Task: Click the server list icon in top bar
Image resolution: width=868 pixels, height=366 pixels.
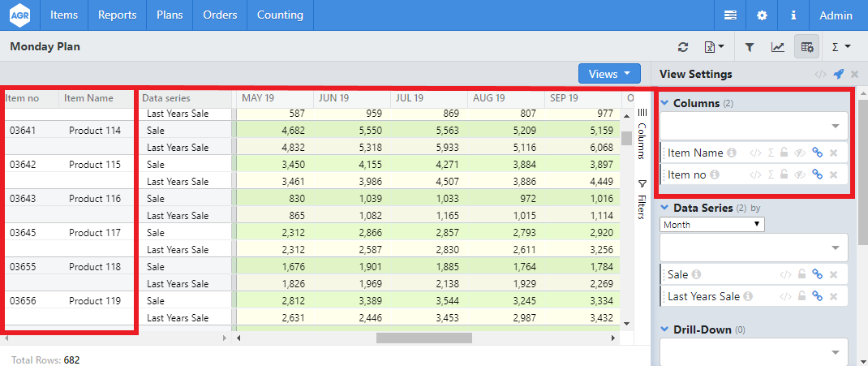Action: (x=731, y=15)
